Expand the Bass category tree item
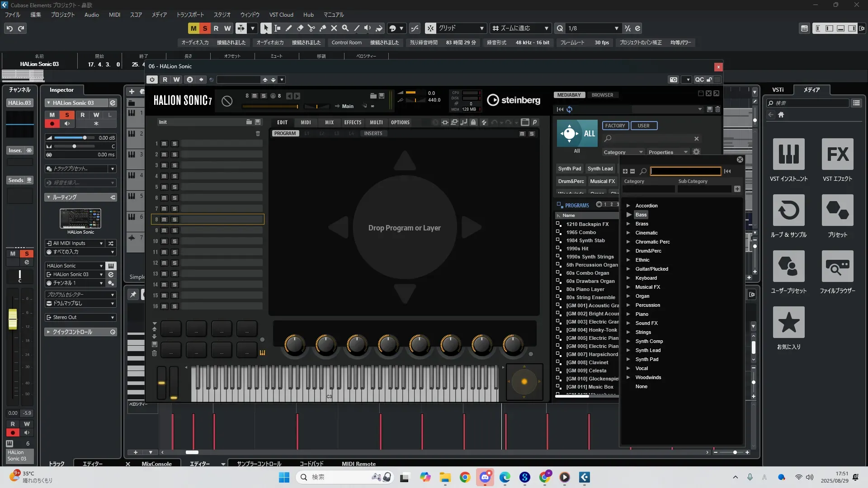 [x=628, y=215]
